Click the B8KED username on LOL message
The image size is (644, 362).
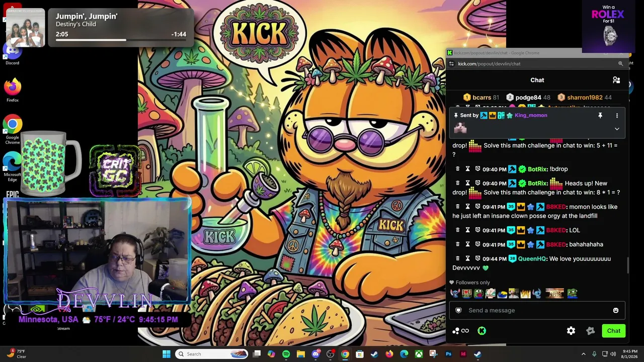pos(556,230)
